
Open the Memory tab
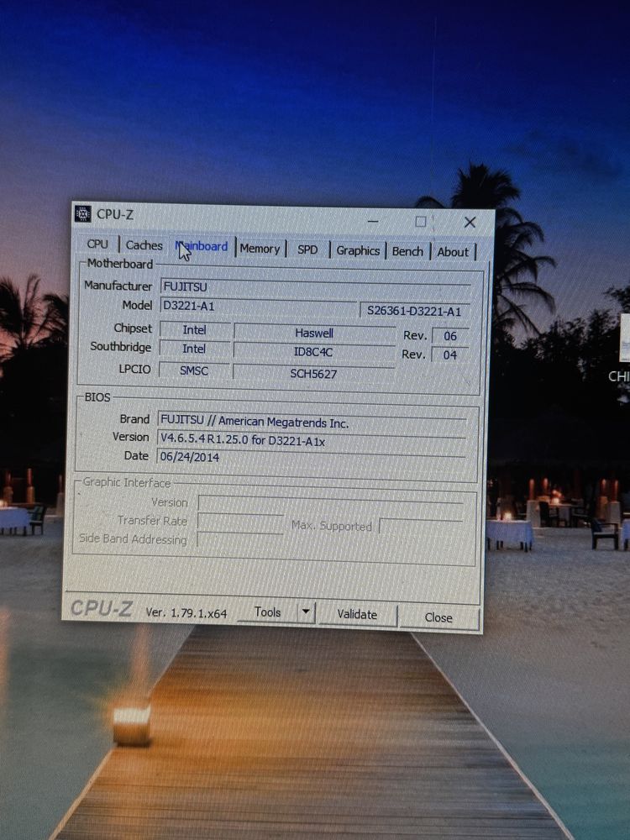tap(260, 249)
